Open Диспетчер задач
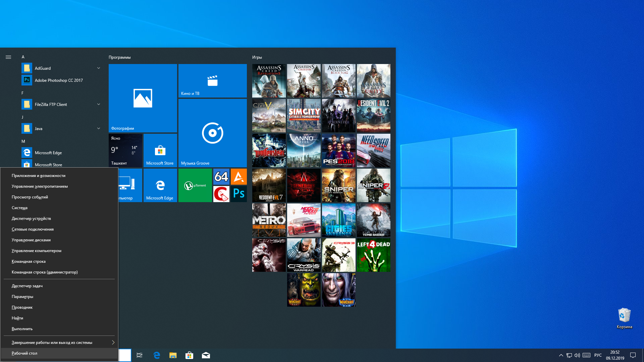This screenshot has height=362, width=644. [59, 286]
